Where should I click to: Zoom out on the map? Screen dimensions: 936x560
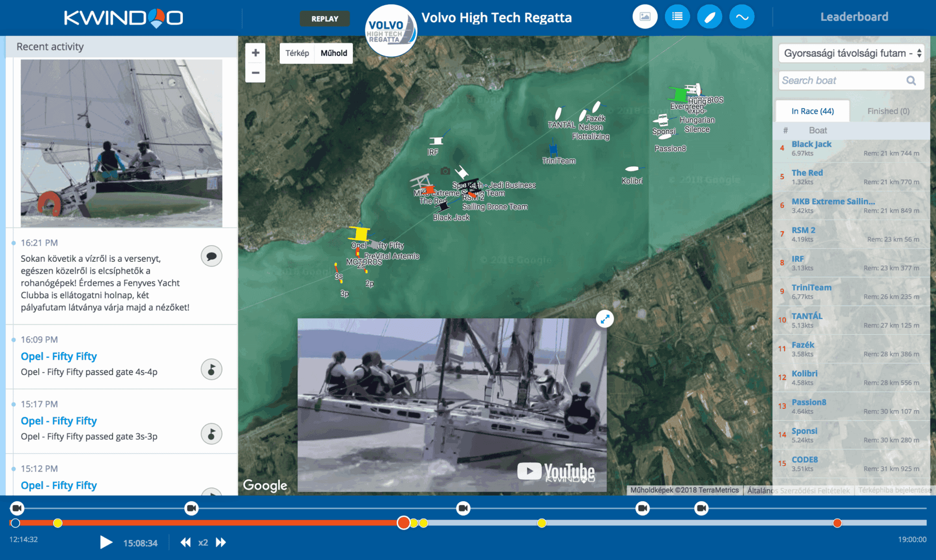click(x=255, y=73)
